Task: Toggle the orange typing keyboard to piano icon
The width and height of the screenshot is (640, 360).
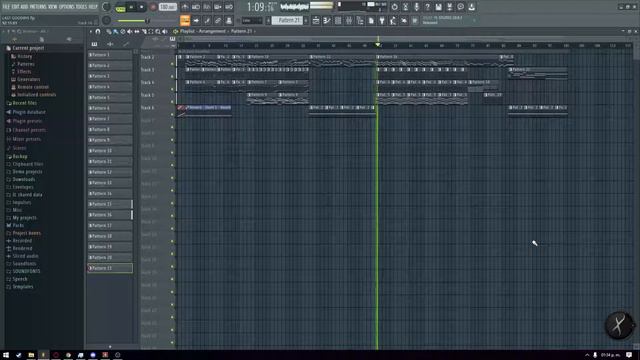Action: click(x=185, y=20)
